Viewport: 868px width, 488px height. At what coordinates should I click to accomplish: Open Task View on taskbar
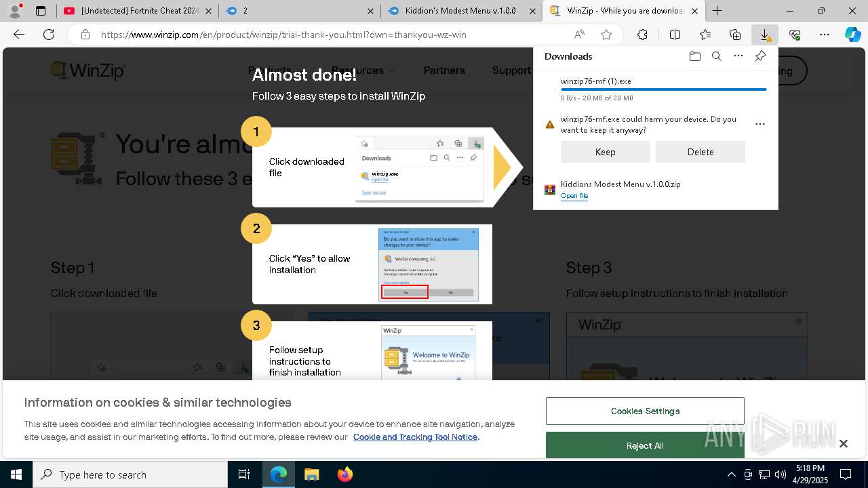[244, 474]
